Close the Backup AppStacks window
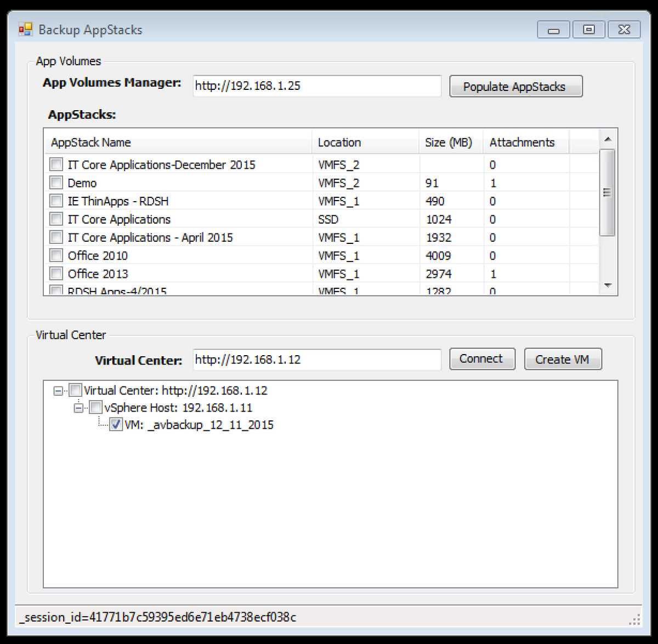The height and width of the screenshot is (644, 658). (624, 30)
